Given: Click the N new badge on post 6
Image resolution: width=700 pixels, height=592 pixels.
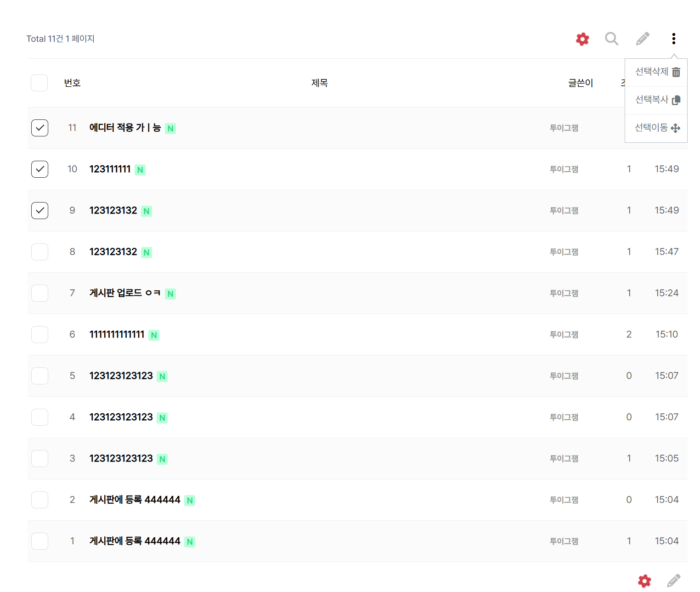Looking at the screenshot, I should click(x=154, y=335).
